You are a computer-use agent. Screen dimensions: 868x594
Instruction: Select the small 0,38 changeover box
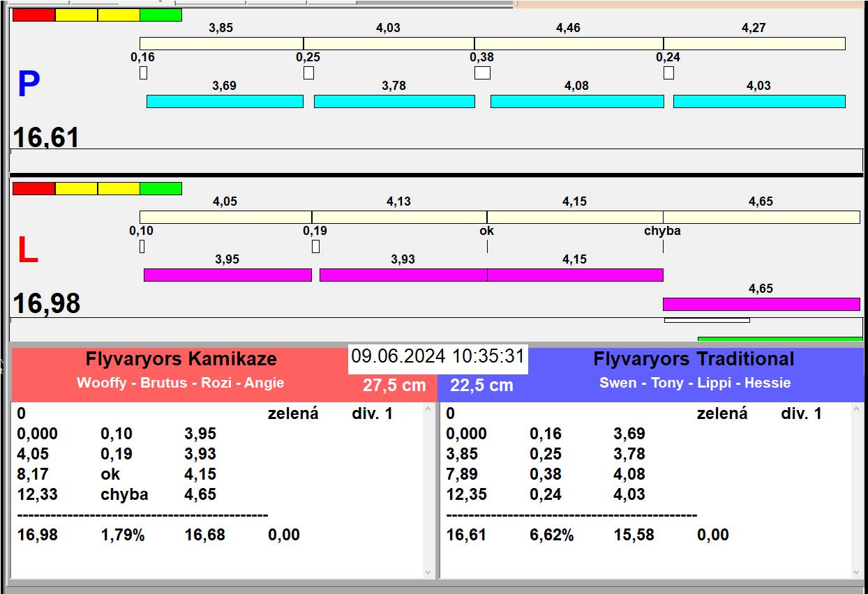pos(482,73)
